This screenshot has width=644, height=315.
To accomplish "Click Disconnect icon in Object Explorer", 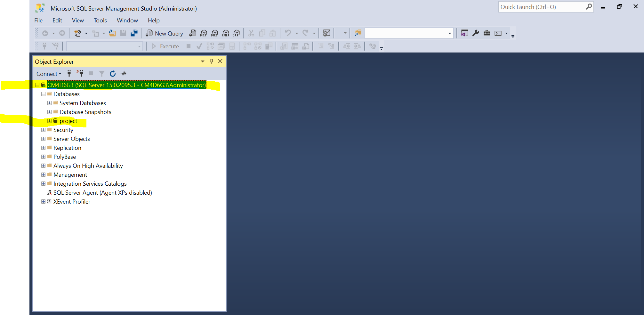I will click(80, 74).
